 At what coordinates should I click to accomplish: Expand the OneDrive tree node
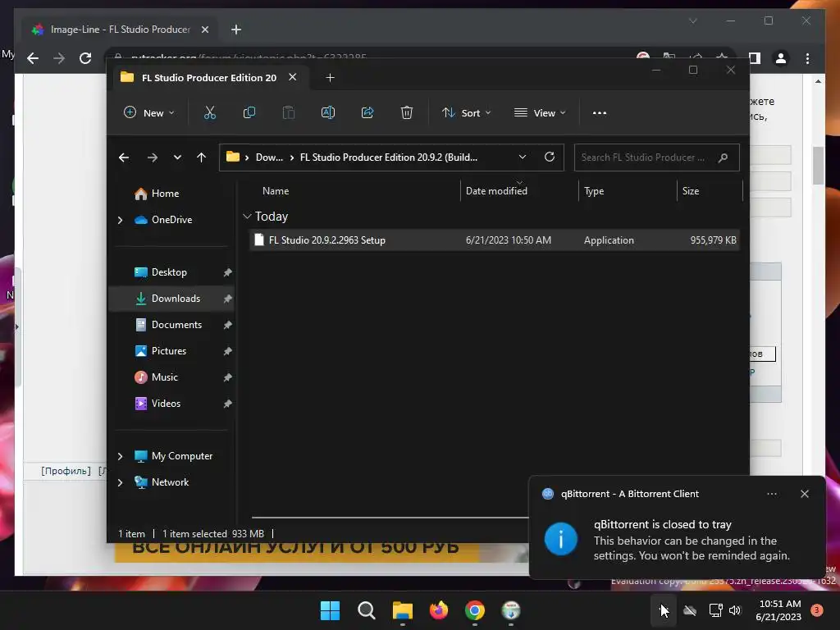point(120,220)
